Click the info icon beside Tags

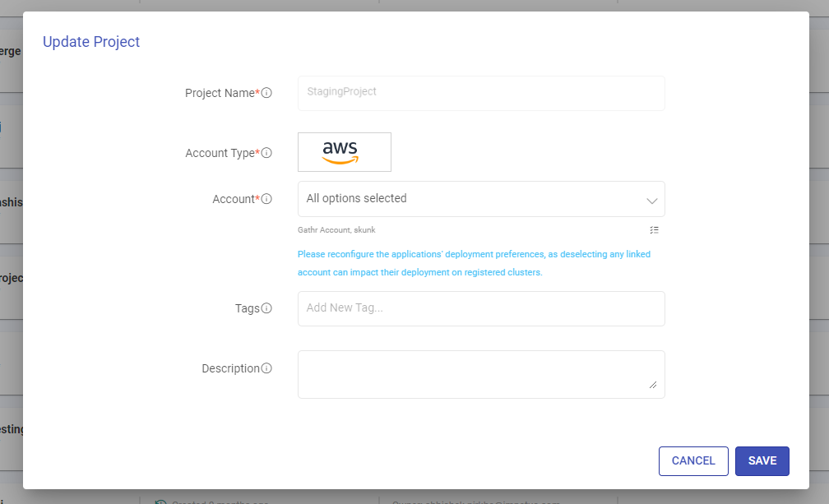pyautogui.click(x=266, y=309)
